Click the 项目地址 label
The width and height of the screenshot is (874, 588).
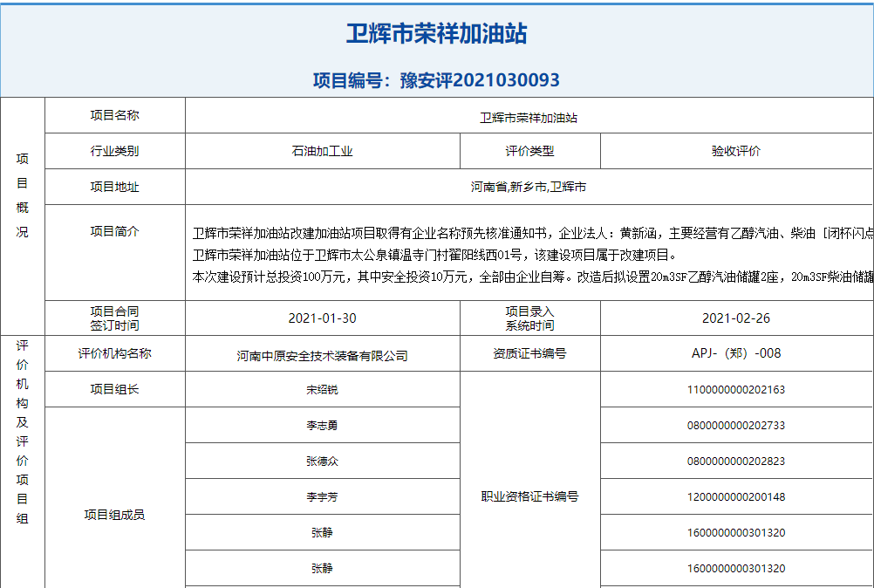point(115,187)
